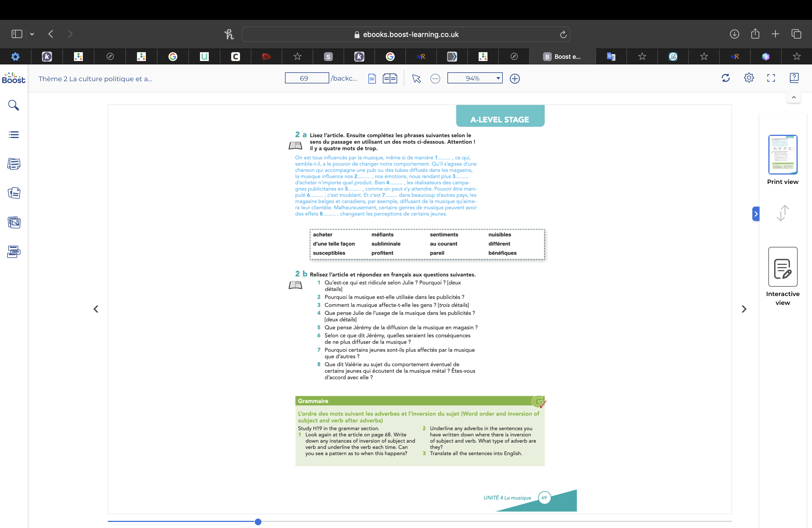Click the word 'susceptibles' in the word box

pyautogui.click(x=329, y=253)
